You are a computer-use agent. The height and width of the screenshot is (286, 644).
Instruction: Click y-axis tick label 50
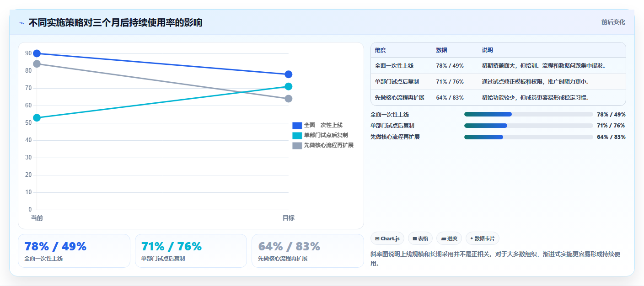[x=28, y=123]
